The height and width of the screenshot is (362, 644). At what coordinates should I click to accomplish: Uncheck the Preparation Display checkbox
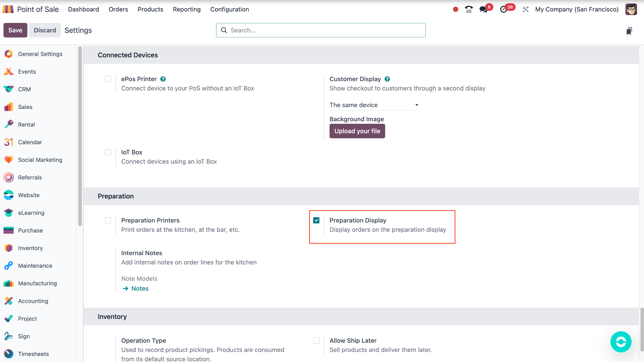pos(316,220)
